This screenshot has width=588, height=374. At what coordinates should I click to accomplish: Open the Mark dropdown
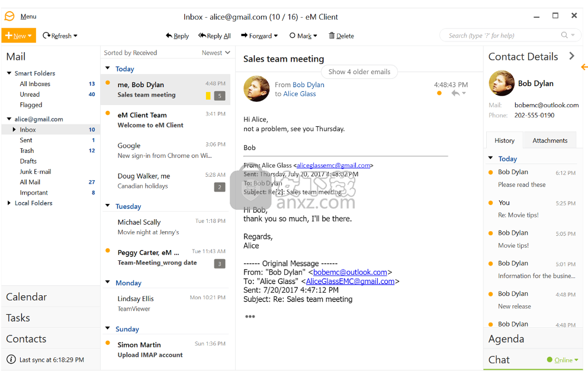(303, 36)
